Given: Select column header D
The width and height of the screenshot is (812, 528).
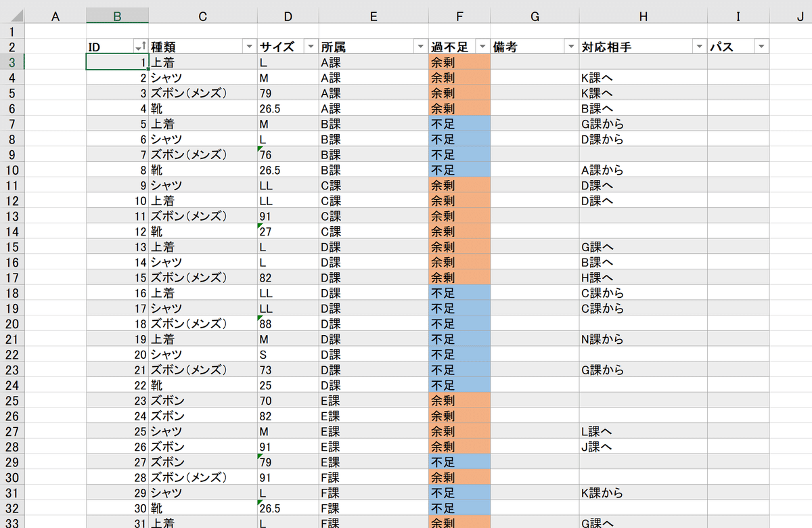Looking at the screenshot, I should click(288, 17).
